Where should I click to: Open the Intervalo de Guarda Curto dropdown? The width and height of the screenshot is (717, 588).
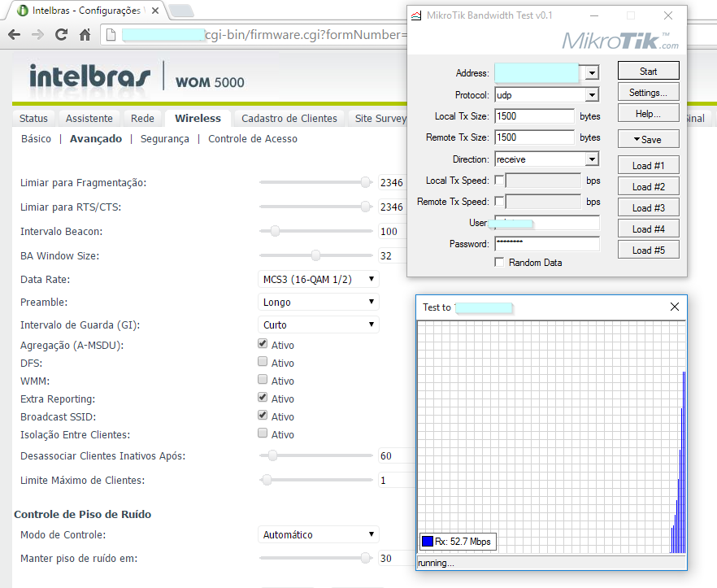(x=319, y=324)
